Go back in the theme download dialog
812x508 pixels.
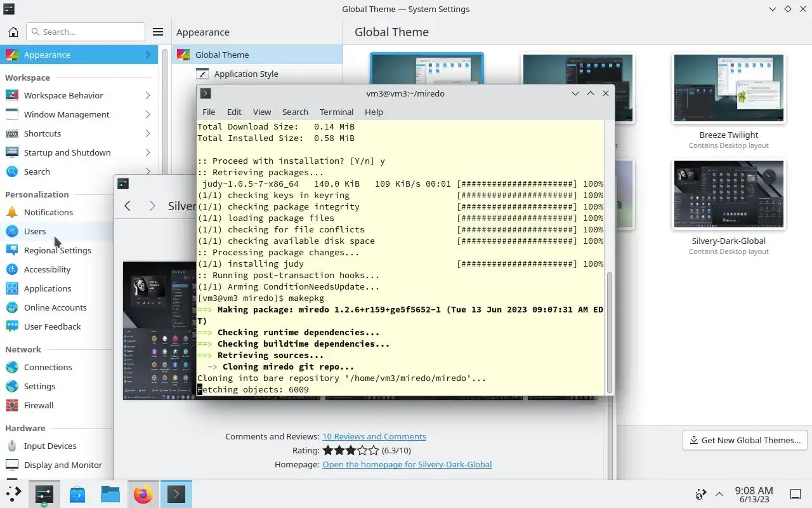(128, 206)
